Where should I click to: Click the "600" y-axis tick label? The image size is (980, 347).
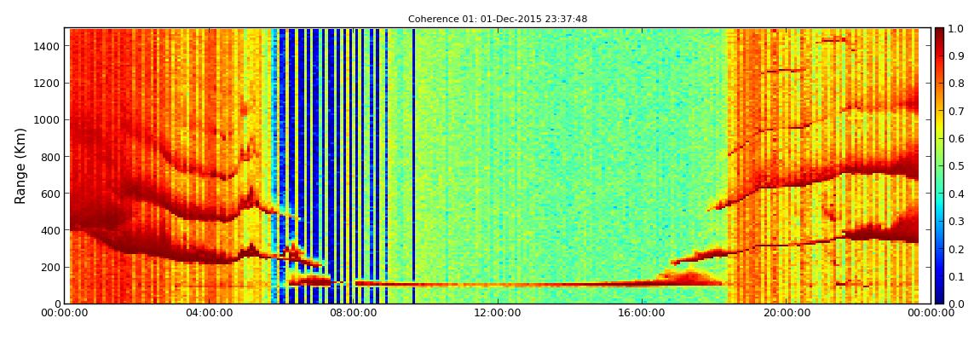click(x=50, y=194)
